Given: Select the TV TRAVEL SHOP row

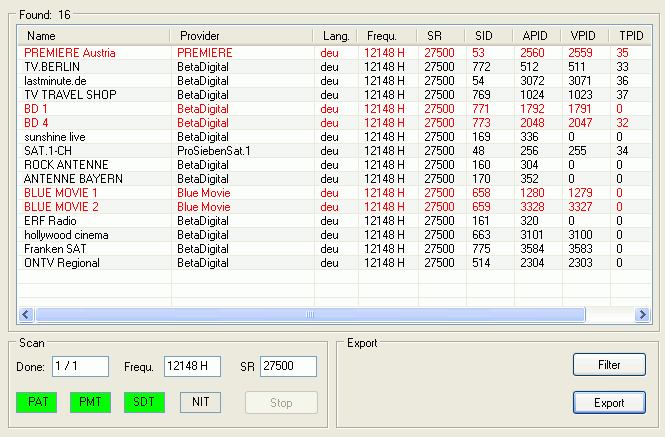Looking at the screenshot, I should coord(335,95).
